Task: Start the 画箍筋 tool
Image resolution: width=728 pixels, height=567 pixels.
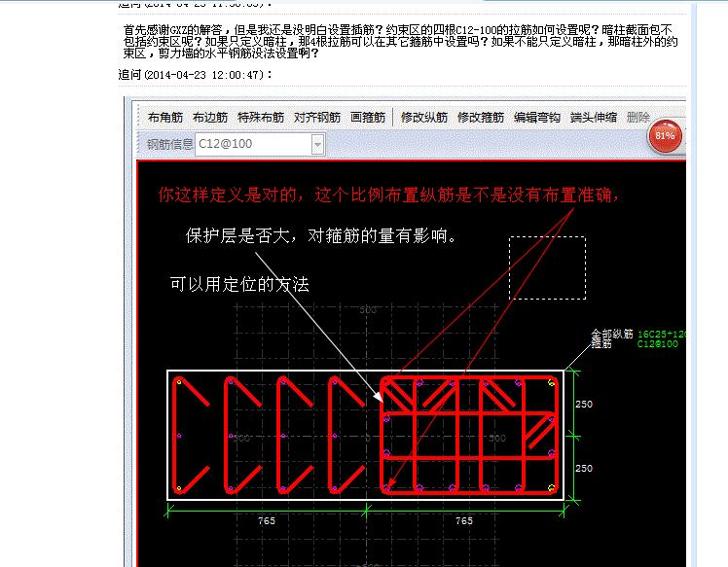Action: click(368, 118)
